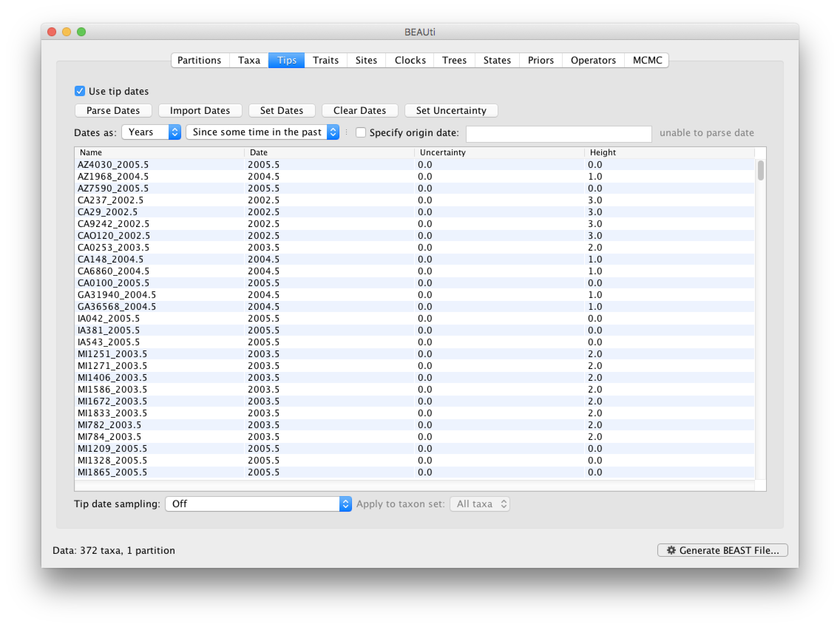Select taxon MI1406_2003.5
Image resolution: width=840 pixels, height=627 pixels.
112,378
